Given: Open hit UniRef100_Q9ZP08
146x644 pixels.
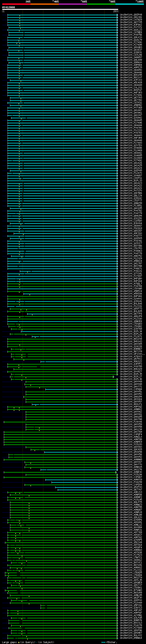Looking at the screenshot, I should pos(131,15).
